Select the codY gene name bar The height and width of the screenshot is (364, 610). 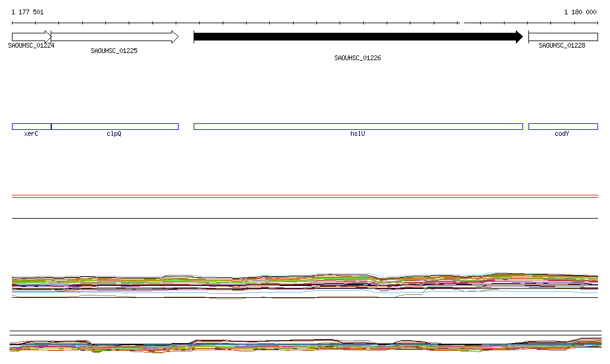562,126
